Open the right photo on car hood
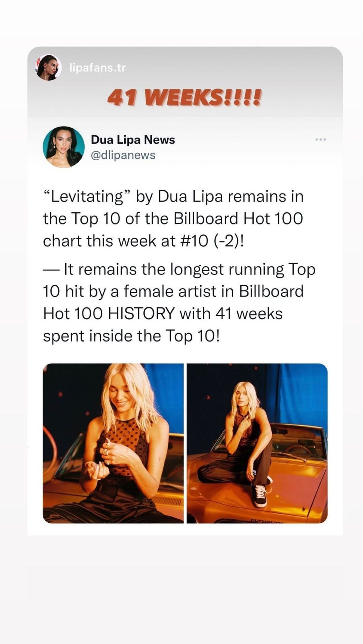This screenshot has height=644, width=363. pyautogui.click(x=257, y=443)
